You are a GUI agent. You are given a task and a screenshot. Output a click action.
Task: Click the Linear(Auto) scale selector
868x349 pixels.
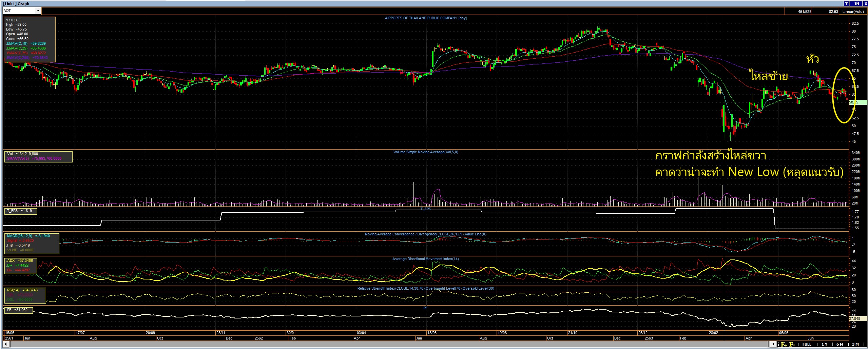coord(853,12)
